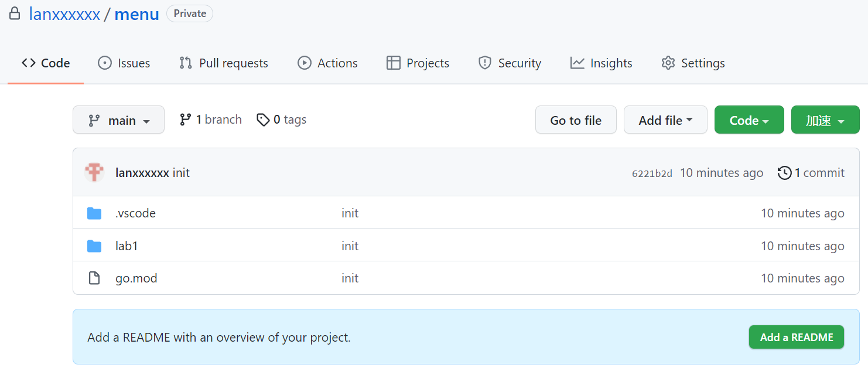Expand the 加速 dropdown button

click(825, 120)
